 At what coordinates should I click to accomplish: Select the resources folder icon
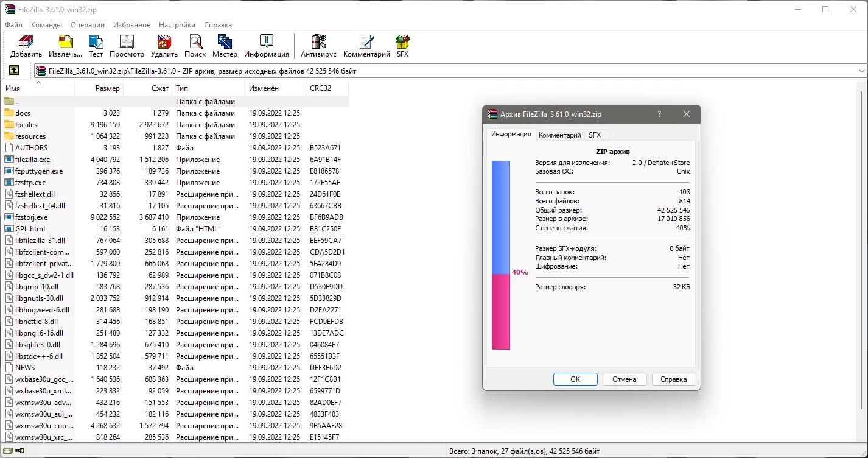9,136
